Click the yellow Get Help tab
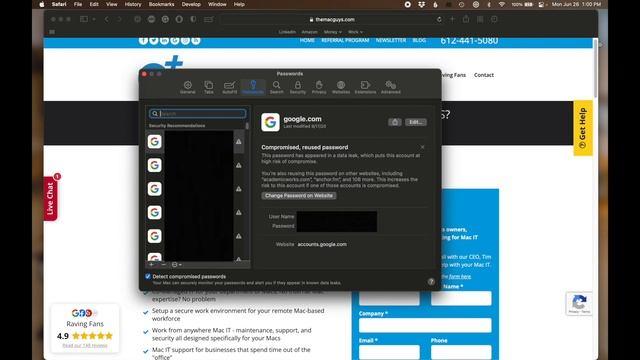The height and width of the screenshot is (360, 640). pyautogui.click(x=583, y=128)
